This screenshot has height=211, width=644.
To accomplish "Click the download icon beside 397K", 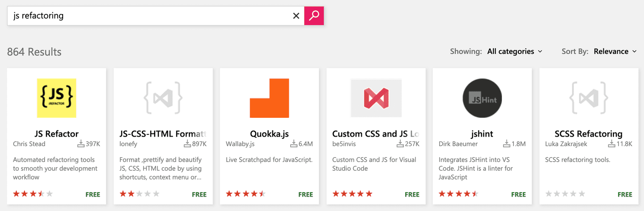I will (81, 144).
